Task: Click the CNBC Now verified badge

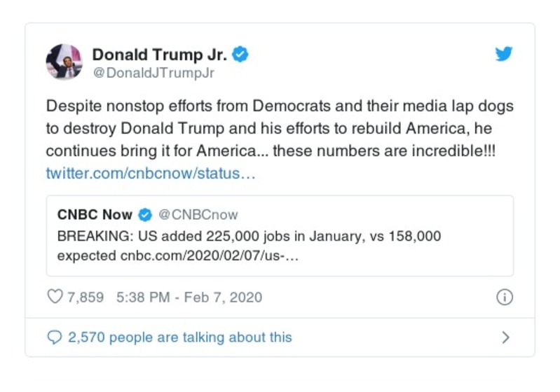Action: [145, 215]
